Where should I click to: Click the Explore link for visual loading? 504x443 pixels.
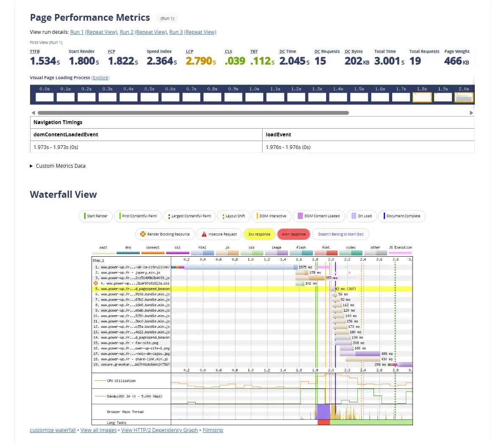click(100, 78)
